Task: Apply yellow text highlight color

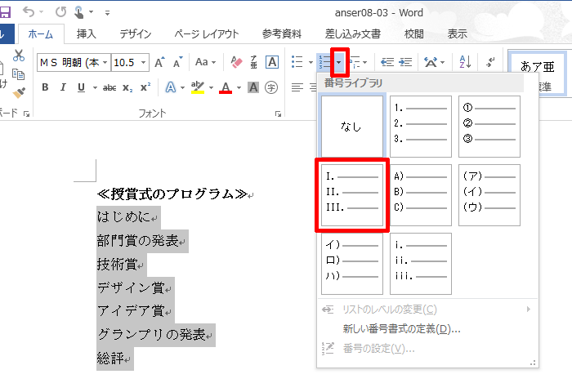Action: [198, 87]
